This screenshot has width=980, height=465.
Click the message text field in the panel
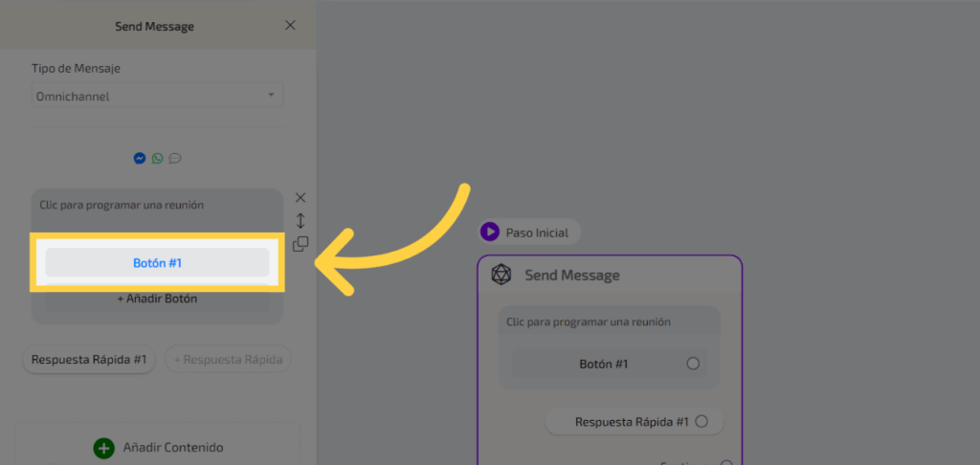coord(157,206)
